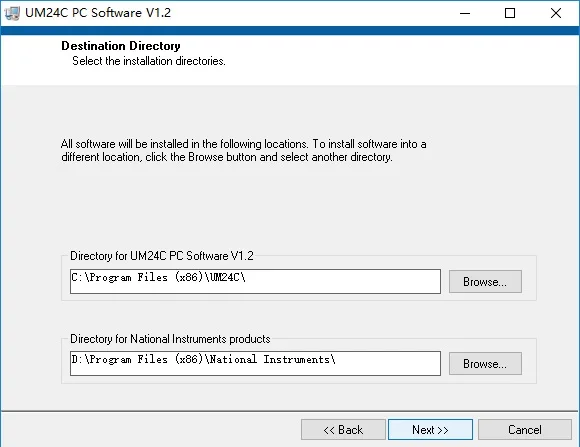Click the All software will be installed paragraph

243,150
